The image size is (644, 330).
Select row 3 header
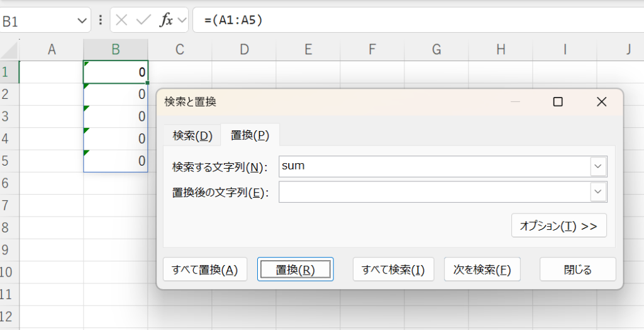[x=9, y=117]
